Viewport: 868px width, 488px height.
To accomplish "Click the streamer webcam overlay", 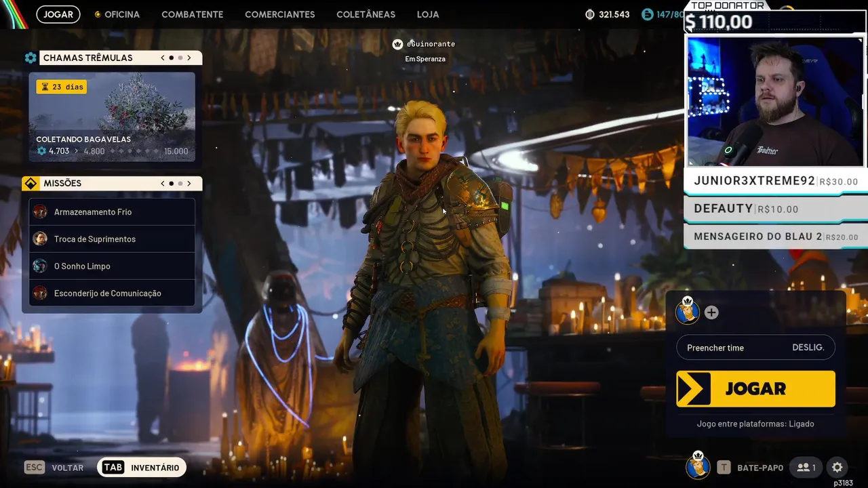I will coord(776,101).
